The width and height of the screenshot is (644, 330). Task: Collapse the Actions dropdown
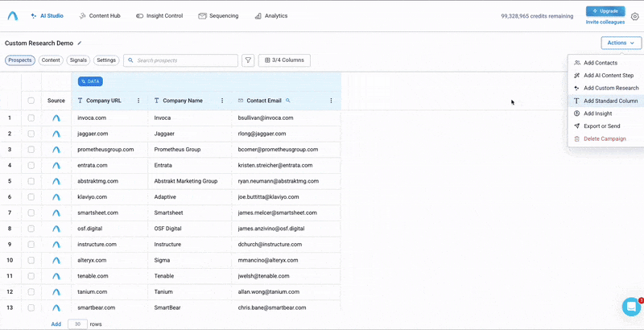(621, 43)
